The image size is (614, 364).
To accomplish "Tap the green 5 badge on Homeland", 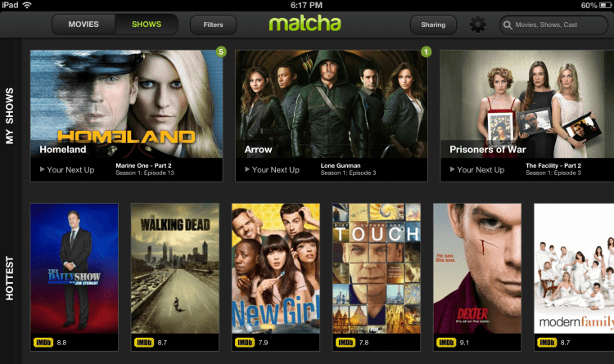I will pyautogui.click(x=221, y=52).
